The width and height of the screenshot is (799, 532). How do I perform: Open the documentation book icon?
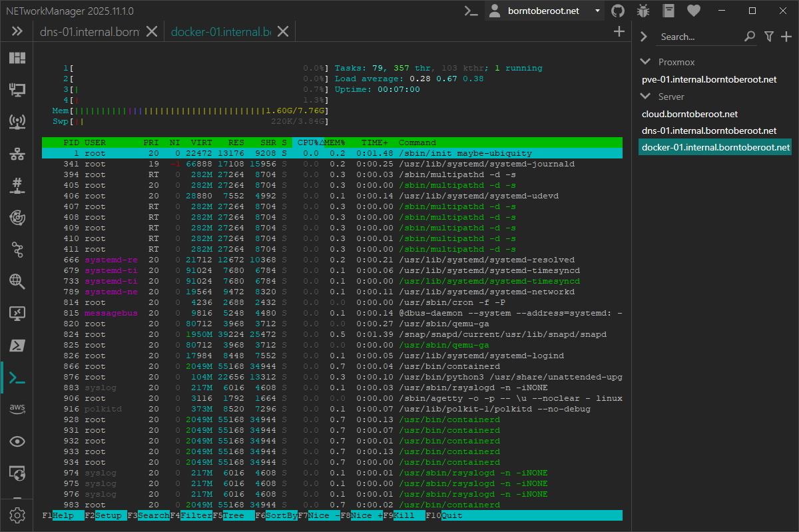(x=668, y=11)
